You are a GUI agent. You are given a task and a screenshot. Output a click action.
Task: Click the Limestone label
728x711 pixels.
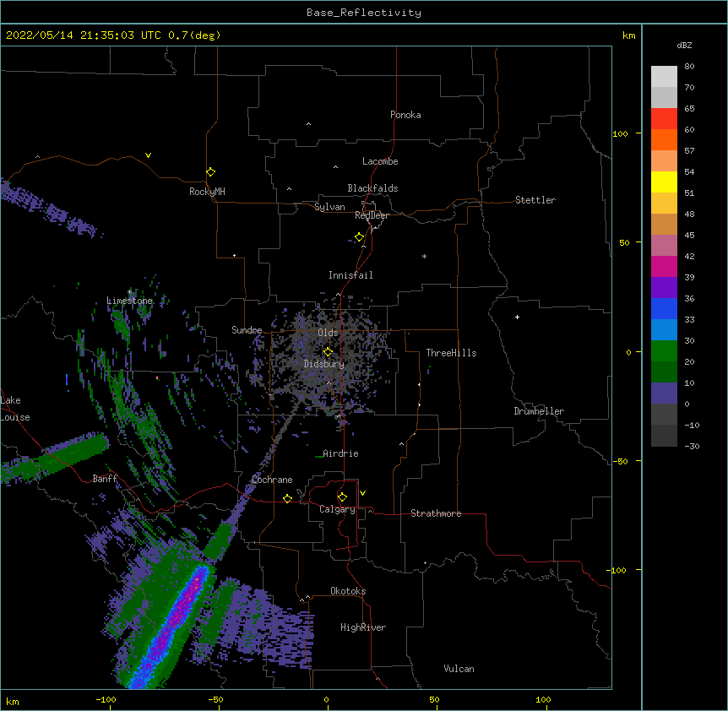click(129, 301)
